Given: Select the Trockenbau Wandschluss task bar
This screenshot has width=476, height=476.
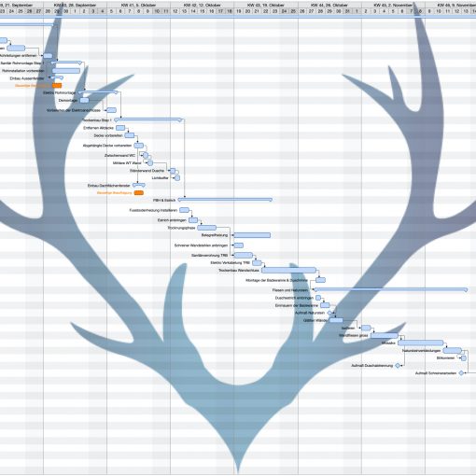Looking at the screenshot, I should pyautogui.click(x=289, y=270).
